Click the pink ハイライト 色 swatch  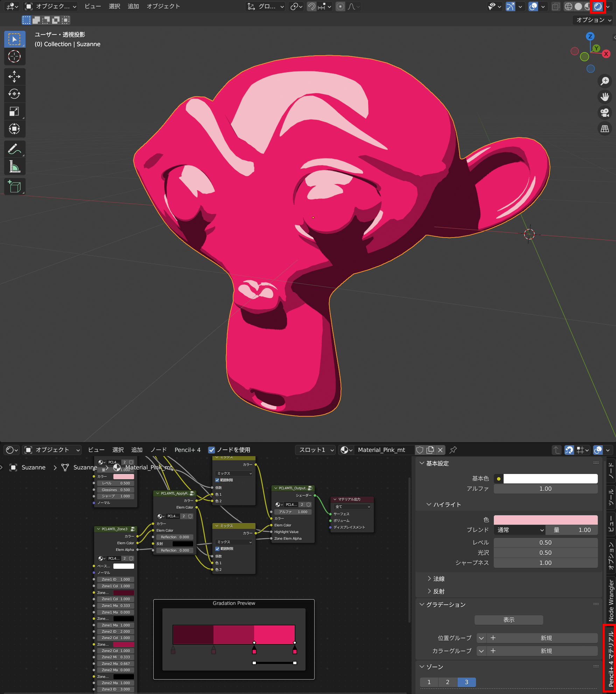[x=546, y=520]
